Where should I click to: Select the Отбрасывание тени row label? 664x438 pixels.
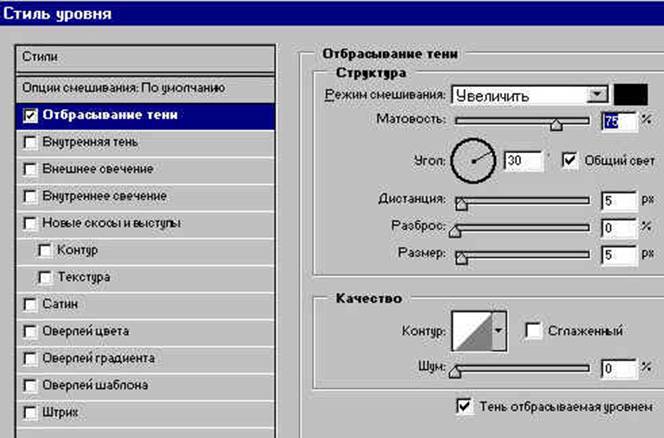110,115
